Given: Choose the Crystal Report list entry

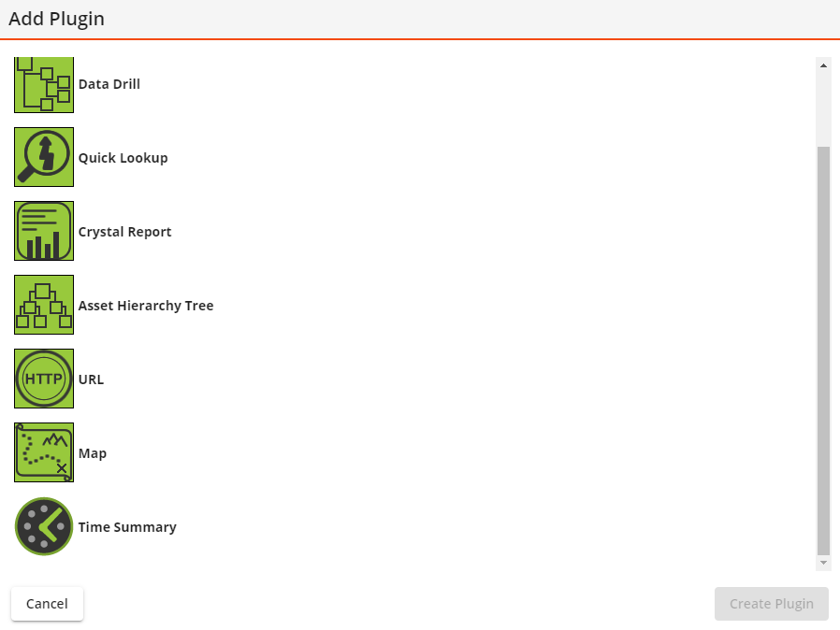Looking at the screenshot, I should click(x=124, y=232).
